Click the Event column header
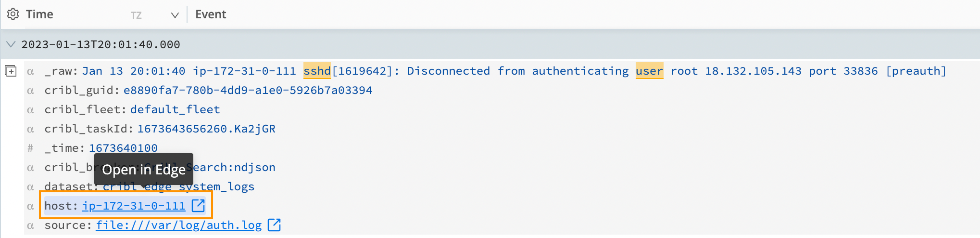Image resolution: width=980 pixels, height=238 pixels. pos(211,14)
